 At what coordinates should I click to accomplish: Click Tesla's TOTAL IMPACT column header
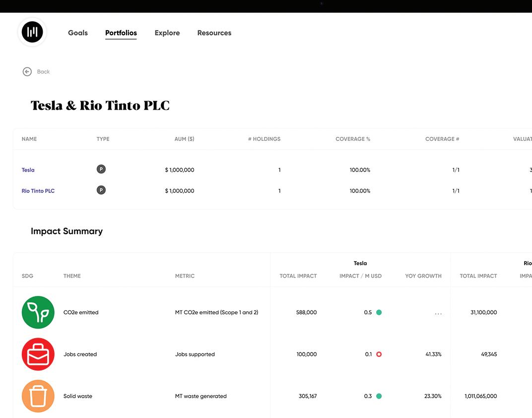coord(298,276)
